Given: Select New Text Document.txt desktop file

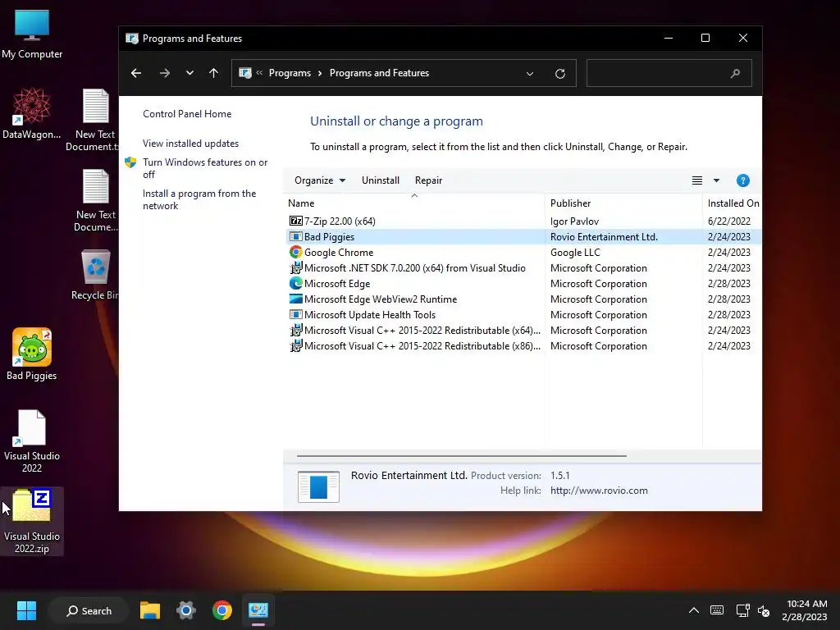Looking at the screenshot, I should pos(94,120).
